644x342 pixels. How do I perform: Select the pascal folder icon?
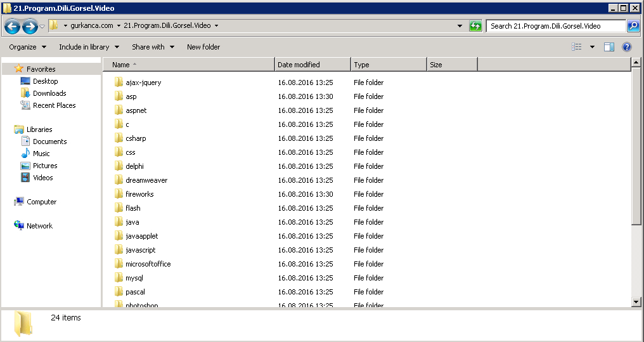[119, 292]
